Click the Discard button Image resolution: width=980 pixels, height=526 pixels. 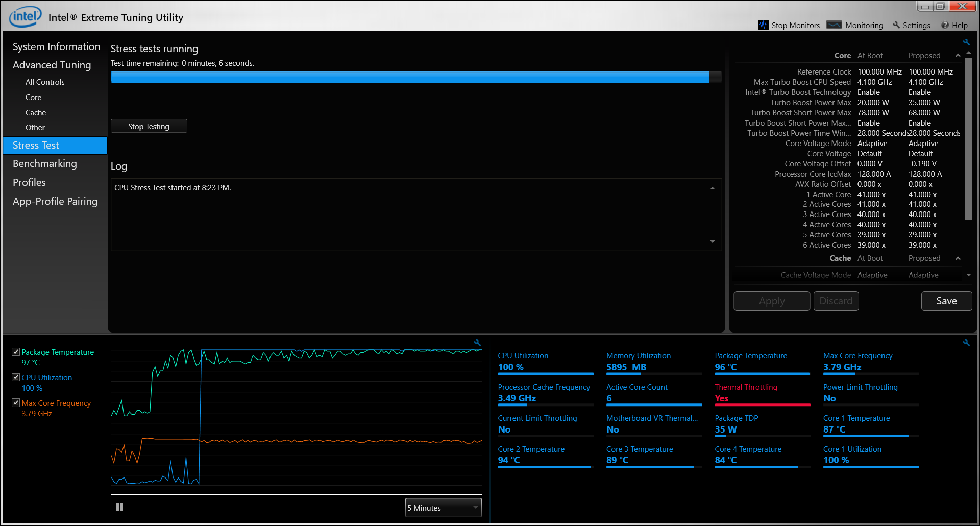[836, 301]
